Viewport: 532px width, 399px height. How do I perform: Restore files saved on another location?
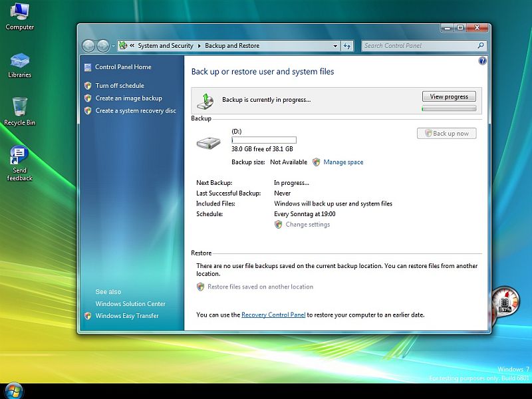tap(260, 287)
